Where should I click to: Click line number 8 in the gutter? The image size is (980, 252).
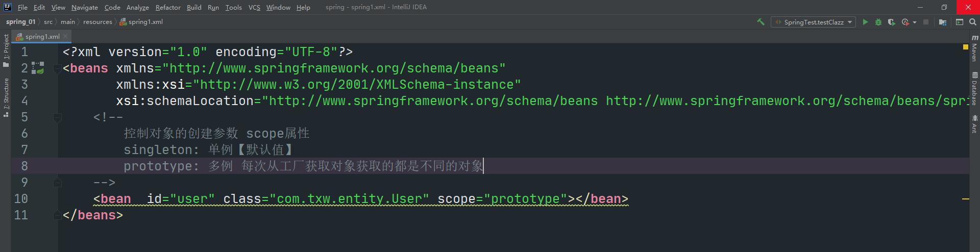coord(24,166)
